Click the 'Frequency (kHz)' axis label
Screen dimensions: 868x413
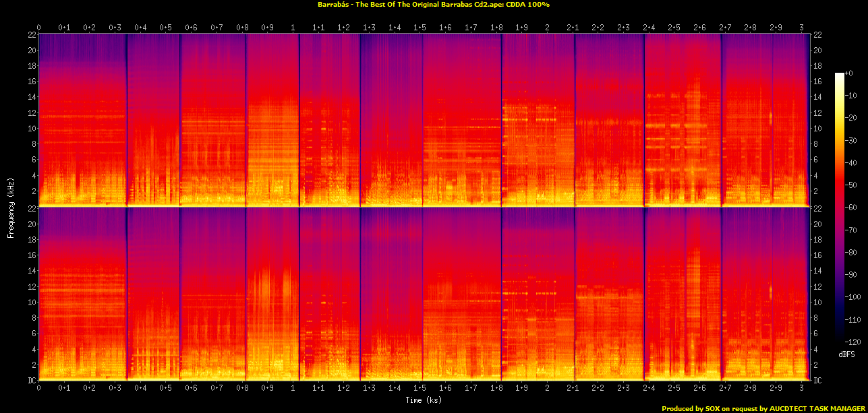11,206
